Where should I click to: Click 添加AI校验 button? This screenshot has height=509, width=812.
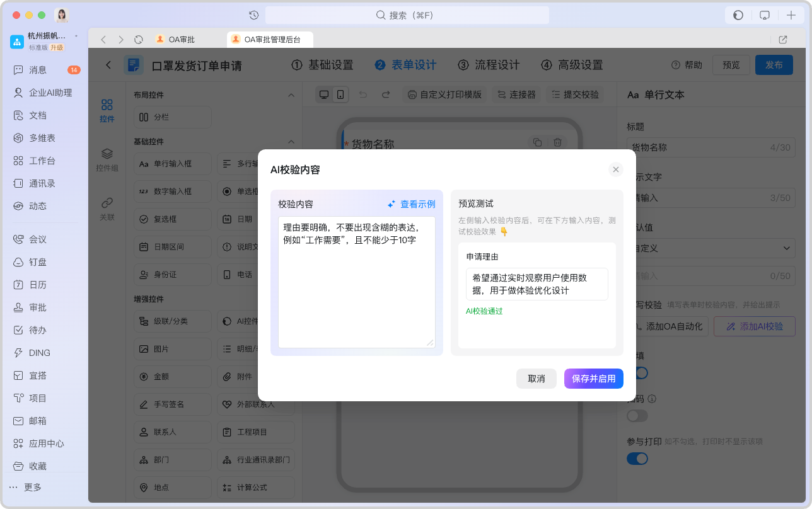pyautogui.click(x=754, y=326)
